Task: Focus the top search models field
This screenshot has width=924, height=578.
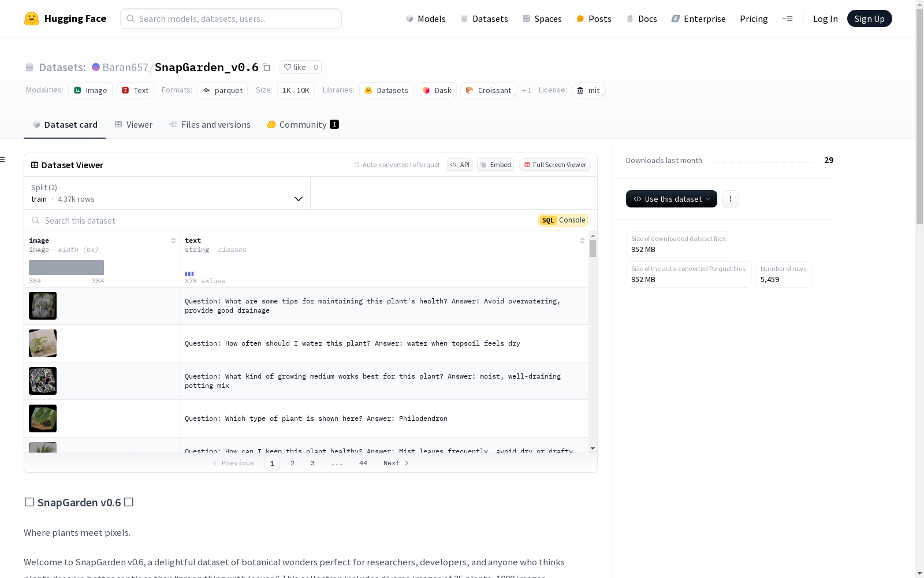Action: [x=231, y=18]
